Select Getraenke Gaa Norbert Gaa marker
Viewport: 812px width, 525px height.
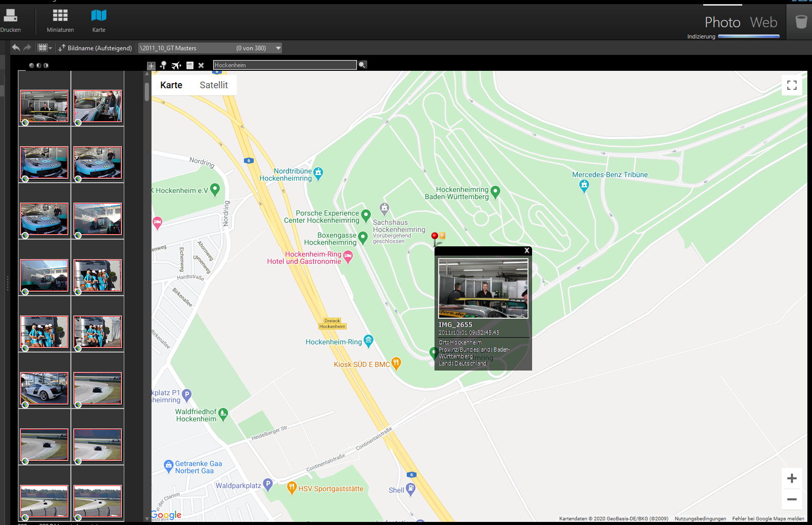[x=168, y=466]
